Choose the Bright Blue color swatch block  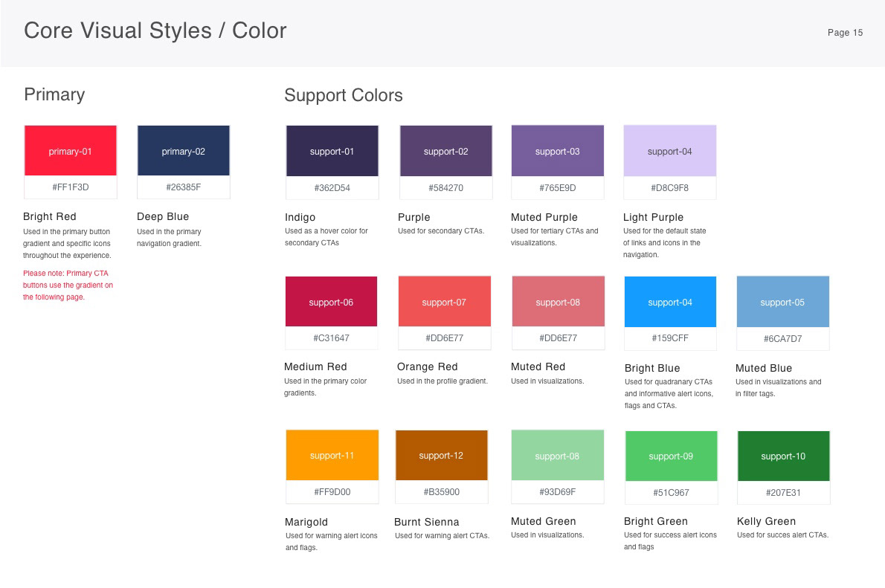coord(669,302)
